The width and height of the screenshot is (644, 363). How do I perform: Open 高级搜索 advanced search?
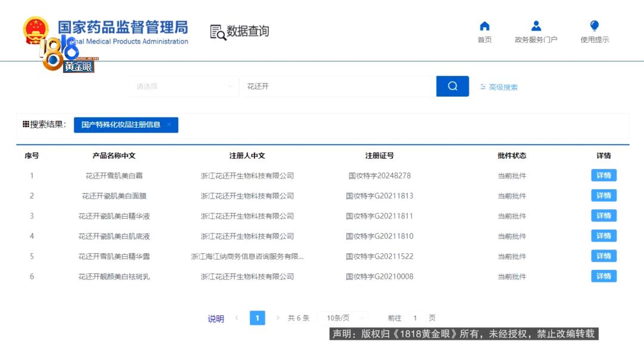pos(499,87)
